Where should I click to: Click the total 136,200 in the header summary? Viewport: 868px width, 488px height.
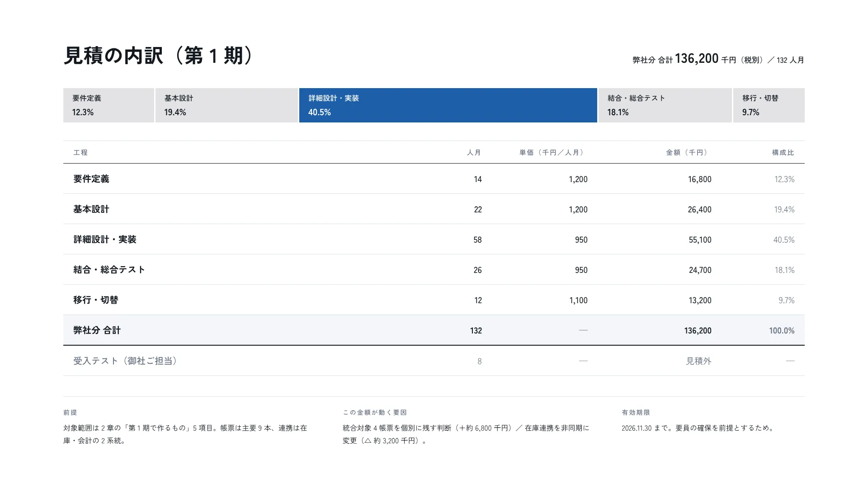click(x=697, y=59)
